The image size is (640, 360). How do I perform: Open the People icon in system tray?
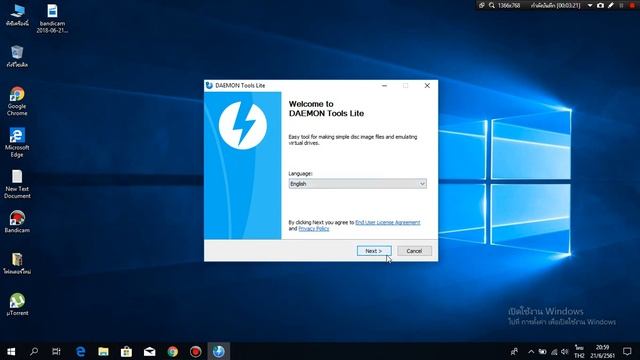(515, 351)
